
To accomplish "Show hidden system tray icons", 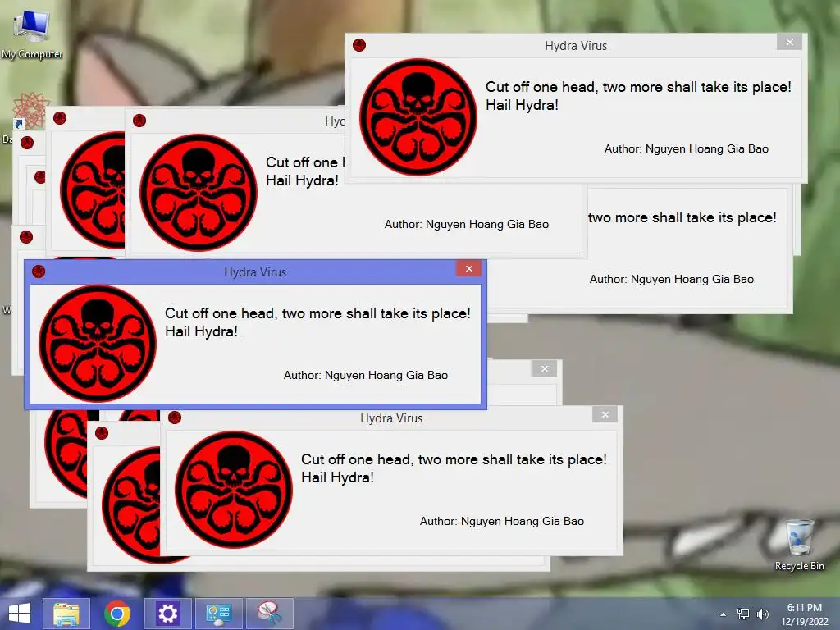I will [x=724, y=614].
